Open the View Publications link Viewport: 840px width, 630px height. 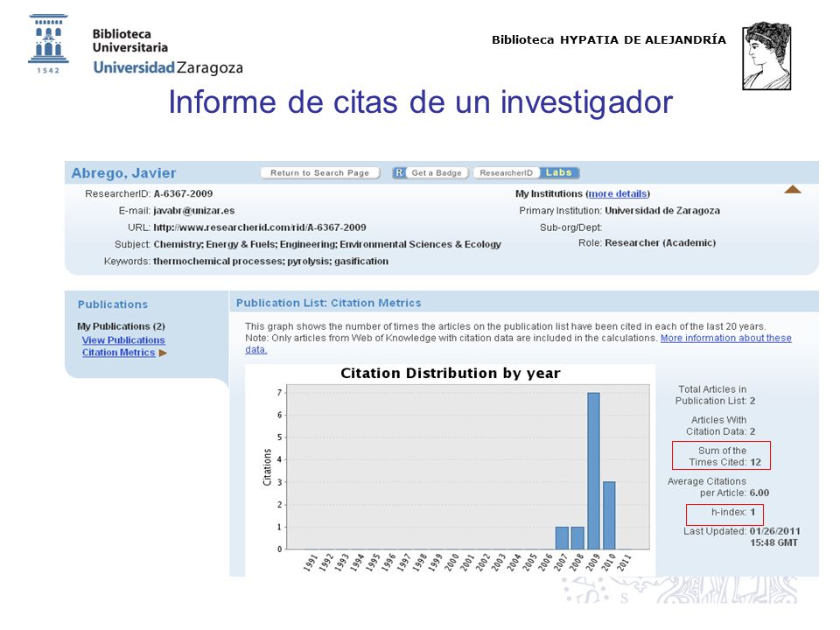[123, 340]
